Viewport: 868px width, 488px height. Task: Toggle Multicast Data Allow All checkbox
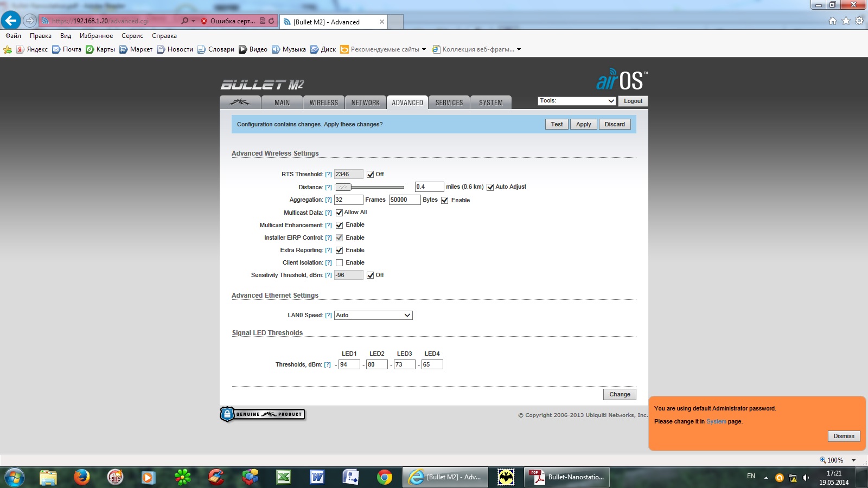tap(339, 213)
